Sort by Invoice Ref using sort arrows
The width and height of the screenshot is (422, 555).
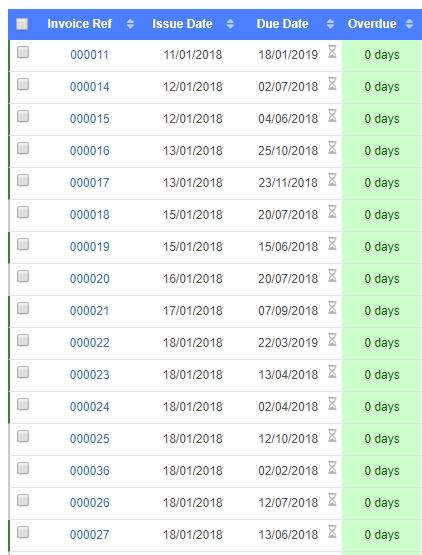click(130, 24)
